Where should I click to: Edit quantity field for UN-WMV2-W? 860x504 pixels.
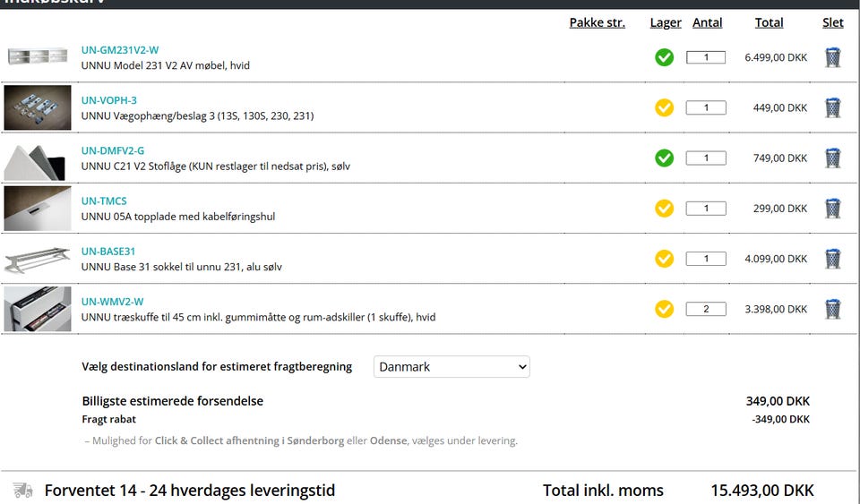[x=706, y=309]
